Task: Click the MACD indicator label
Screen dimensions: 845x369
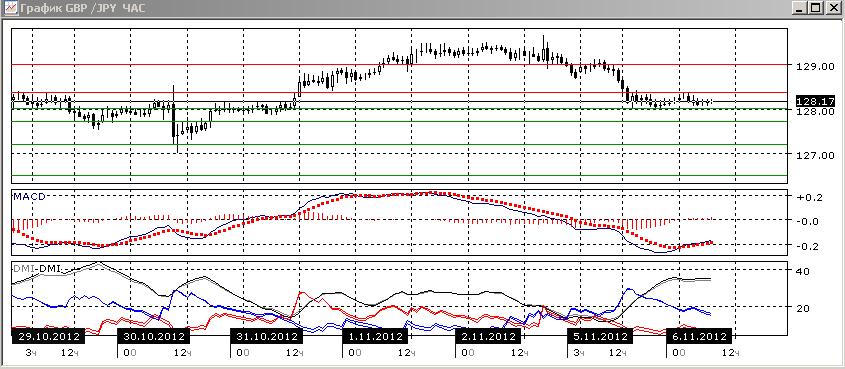Action: pos(28,197)
